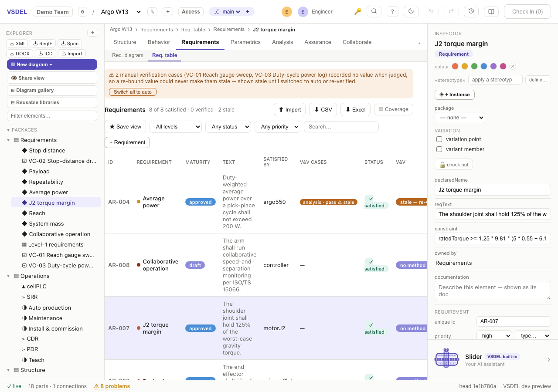The width and height of the screenshot is (558, 392).
Task: Open the book documentation icon
Action: tap(491, 11)
